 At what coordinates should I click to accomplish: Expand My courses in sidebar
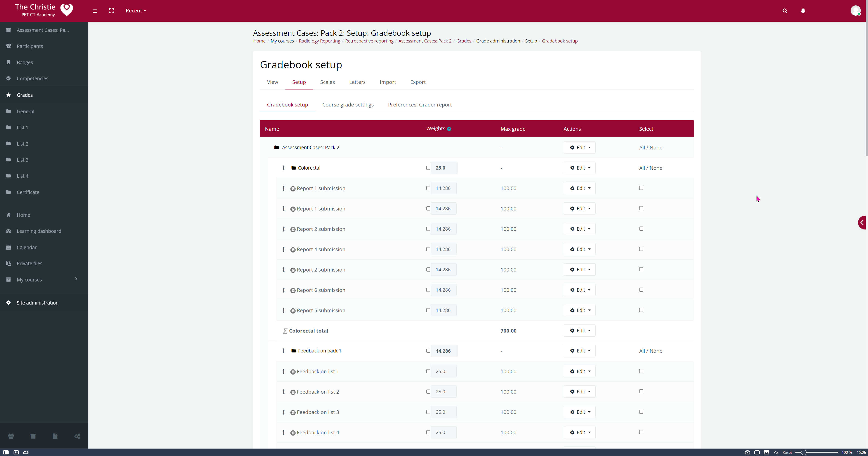click(76, 279)
